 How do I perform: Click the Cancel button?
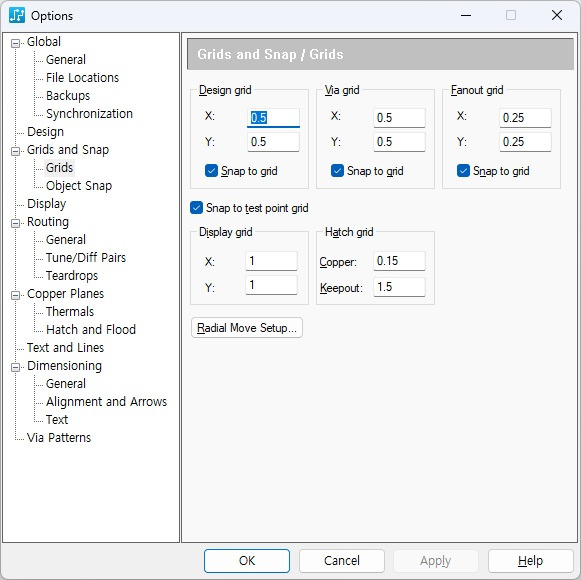pos(342,561)
